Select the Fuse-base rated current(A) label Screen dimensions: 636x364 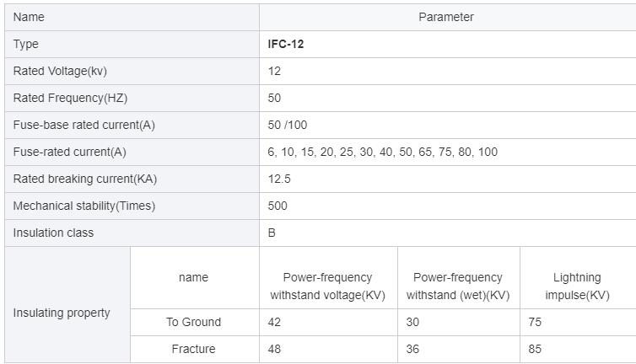(84, 125)
